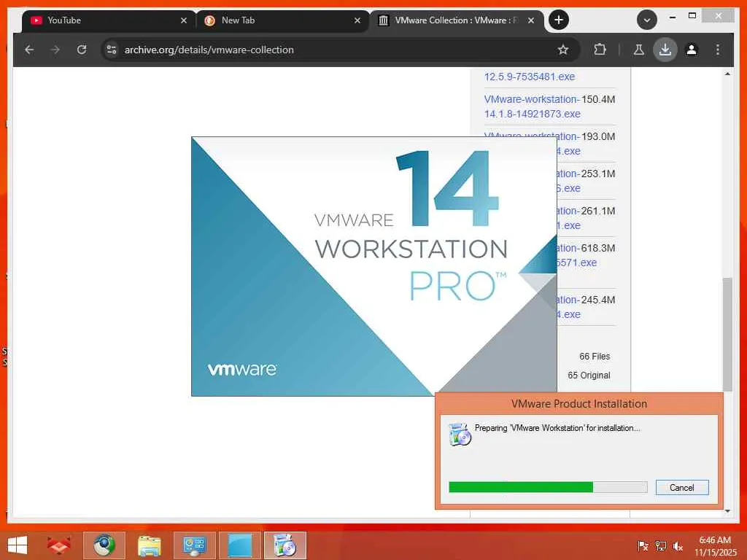Click the green installation progress bar
This screenshot has height=560, width=747.
pyautogui.click(x=548, y=486)
